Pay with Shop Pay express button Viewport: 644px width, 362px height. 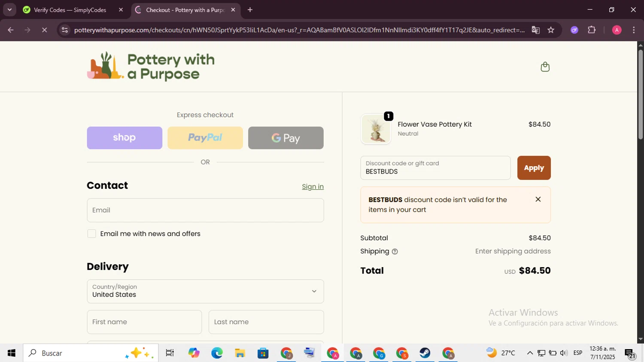(125, 138)
